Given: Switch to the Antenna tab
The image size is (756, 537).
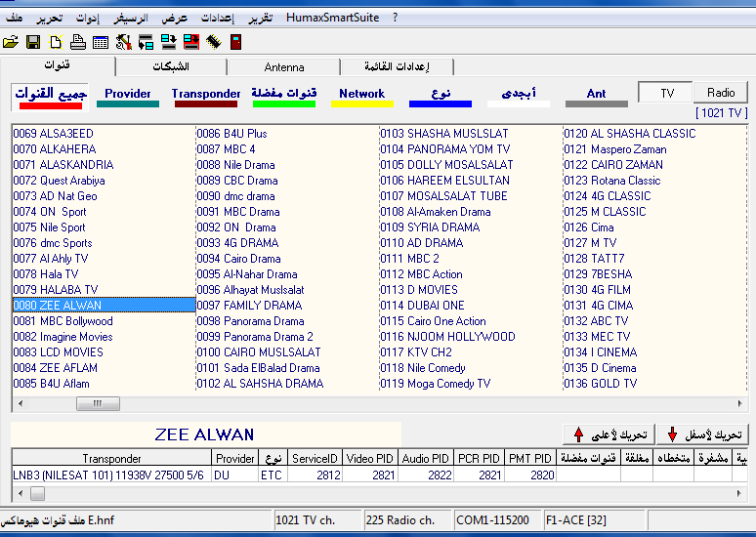Looking at the screenshot, I should [x=284, y=67].
